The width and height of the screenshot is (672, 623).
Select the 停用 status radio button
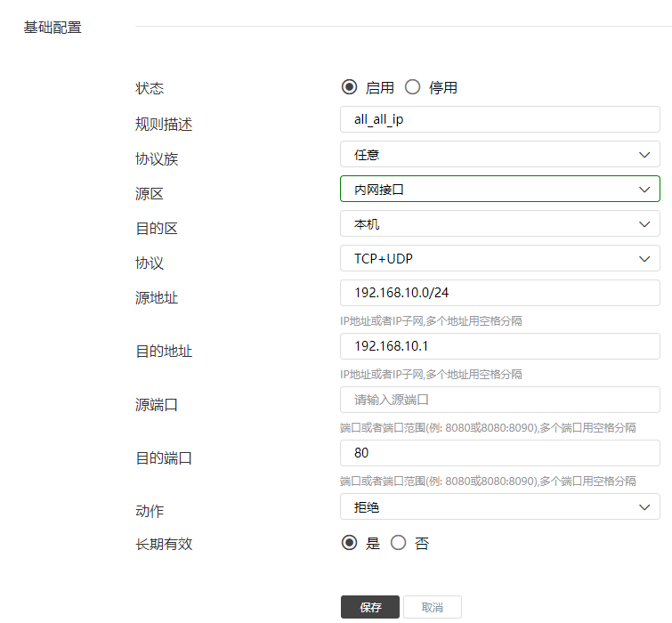[412, 87]
